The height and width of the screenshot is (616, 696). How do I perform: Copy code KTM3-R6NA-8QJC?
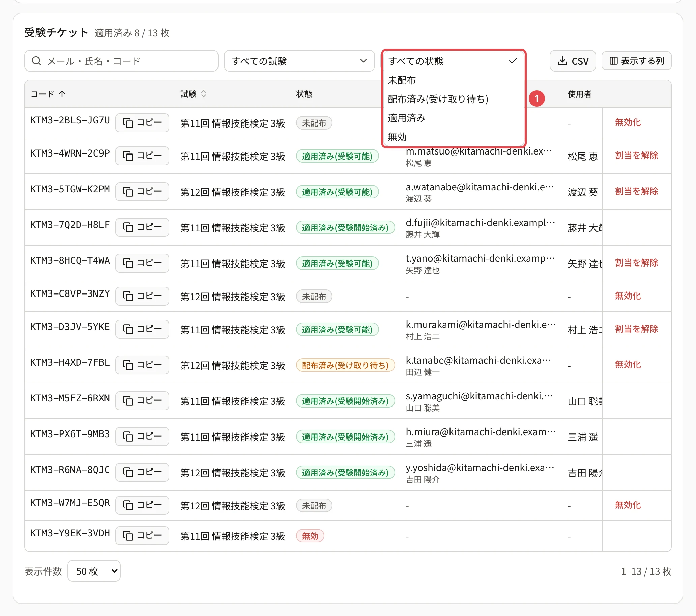point(142,472)
